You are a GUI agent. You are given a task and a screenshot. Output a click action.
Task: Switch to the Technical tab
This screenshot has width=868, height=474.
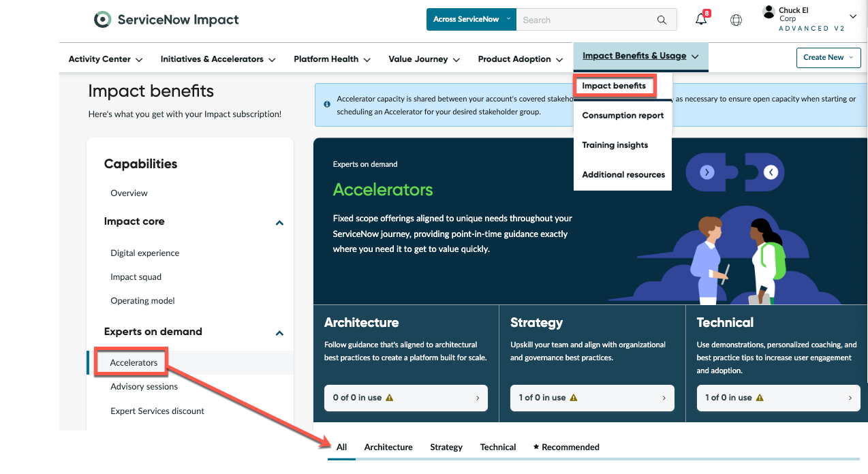[498, 447]
